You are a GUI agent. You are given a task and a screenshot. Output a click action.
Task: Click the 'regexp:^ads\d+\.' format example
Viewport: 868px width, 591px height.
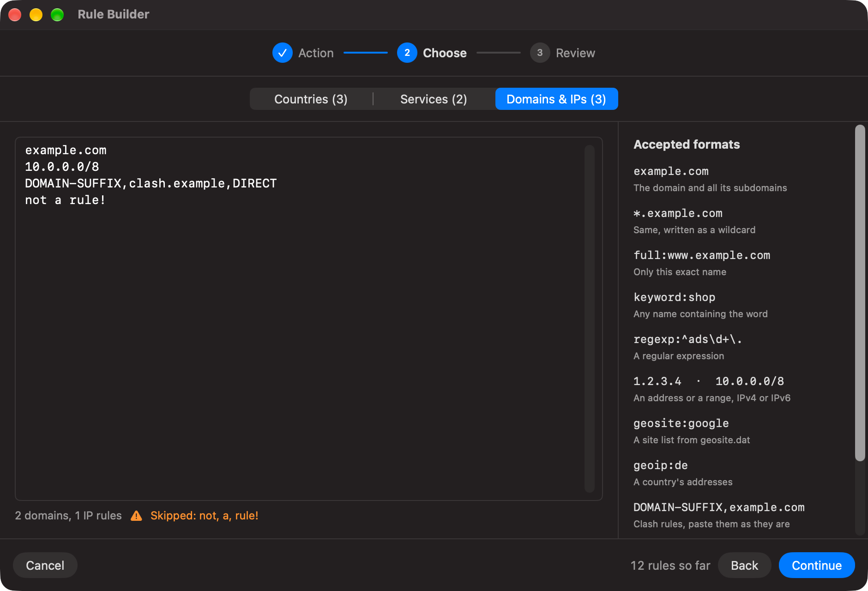[x=687, y=339]
